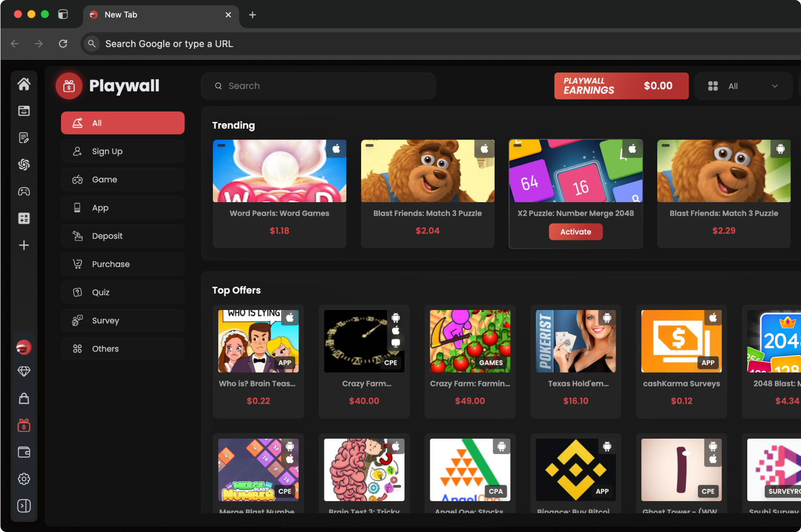The width and height of the screenshot is (801, 532).
Task: Click the browser back arrow
Action: (15, 44)
